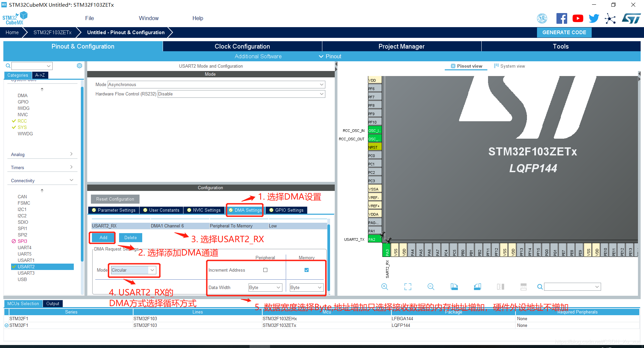The height and width of the screenshot is (348, 644).
Task: Zoom out on chip pinout
Action: coord(431,287)
